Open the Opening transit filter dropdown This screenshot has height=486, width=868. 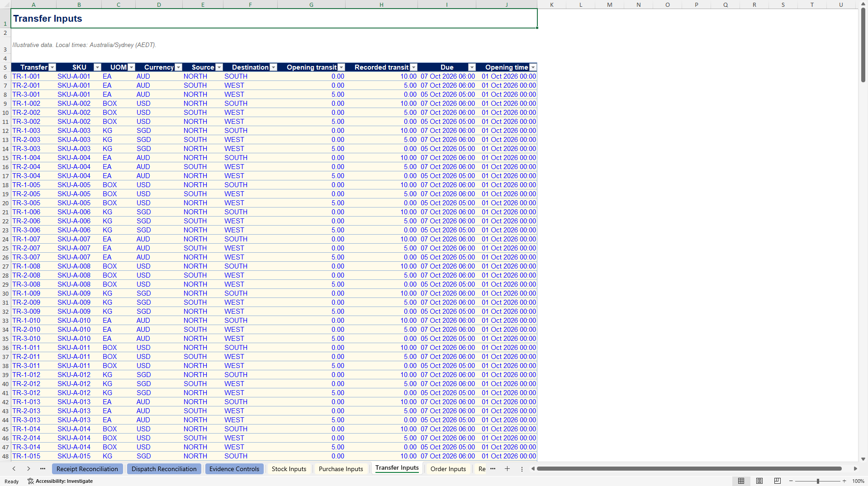coord(342,67)
